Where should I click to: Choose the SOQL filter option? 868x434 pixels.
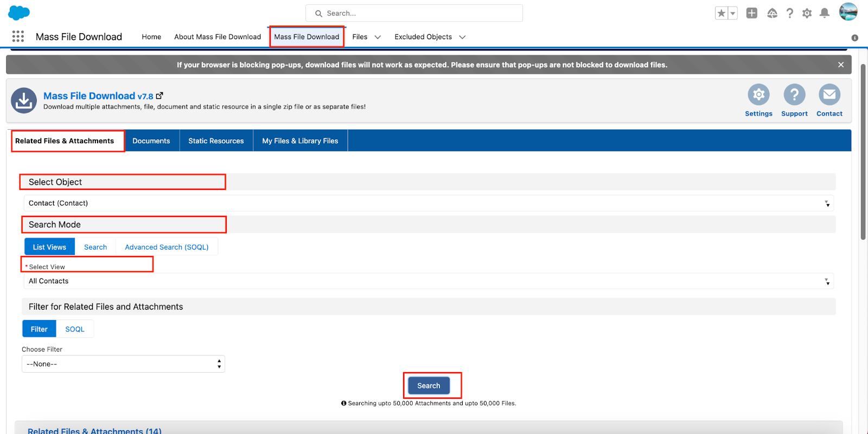[75, 329]
